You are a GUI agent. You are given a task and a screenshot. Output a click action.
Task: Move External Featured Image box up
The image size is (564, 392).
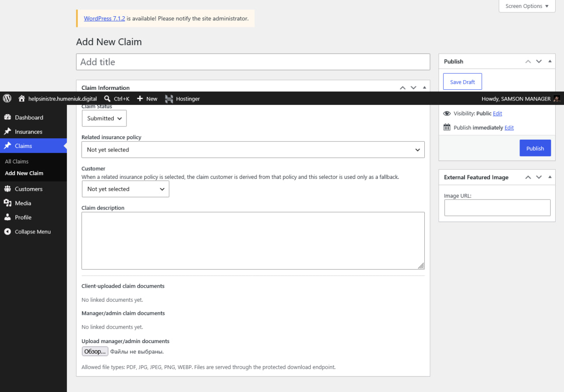528,177
